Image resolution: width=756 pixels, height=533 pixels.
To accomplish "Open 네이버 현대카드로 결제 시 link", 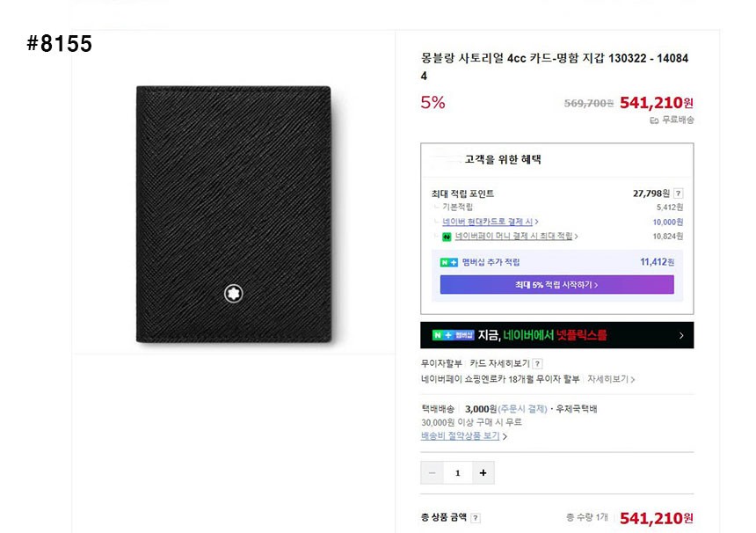I will click(x=491, y=222).
